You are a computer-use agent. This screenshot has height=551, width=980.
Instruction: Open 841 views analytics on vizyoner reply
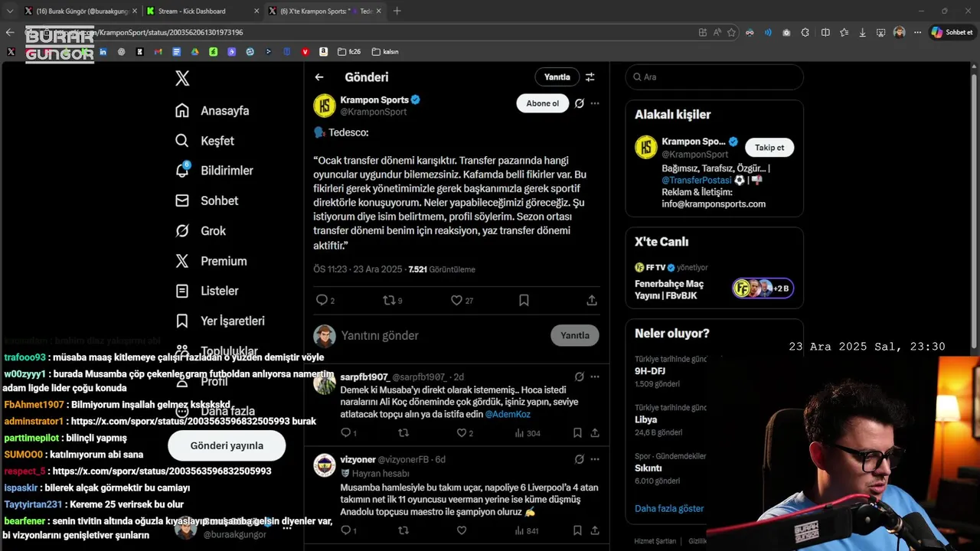(x=527, y=530)
